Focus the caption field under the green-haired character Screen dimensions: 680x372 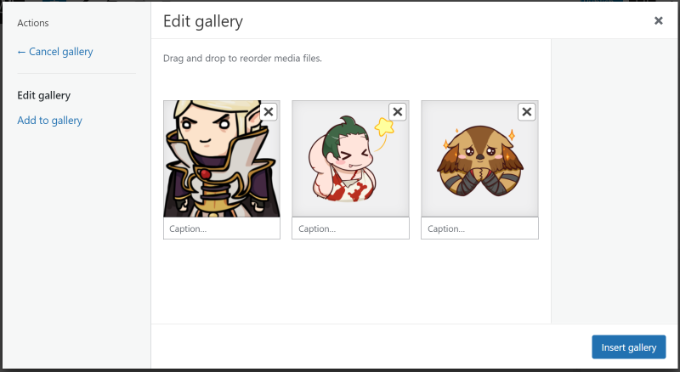click(x=350, y=228)
